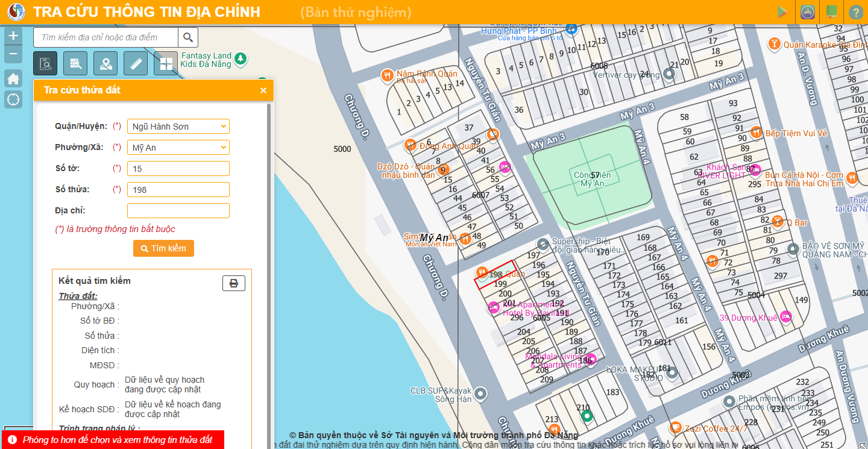Open the layer search tool

pyautogui.click(x=75, y=63)
